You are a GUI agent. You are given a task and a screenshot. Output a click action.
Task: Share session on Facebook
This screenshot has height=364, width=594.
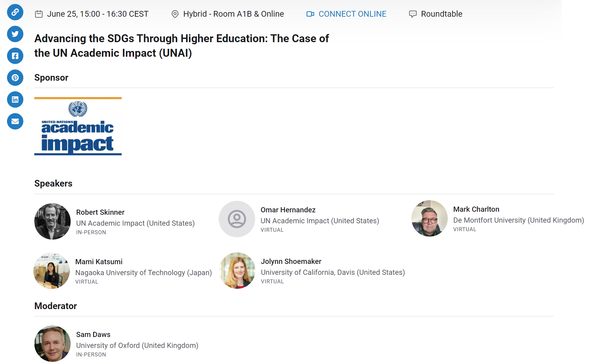[x=15, y=56]
